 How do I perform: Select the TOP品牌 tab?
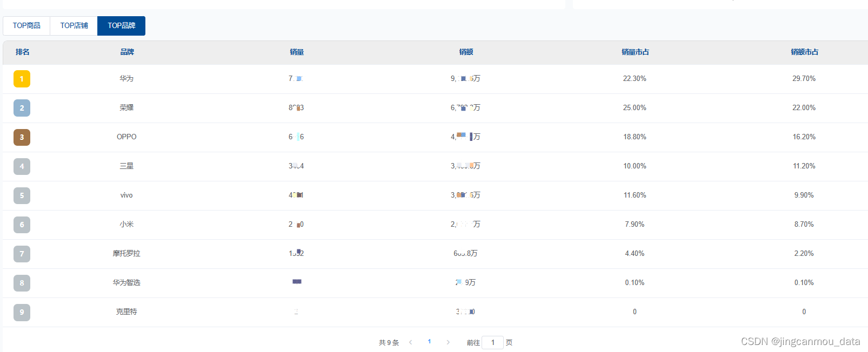pyautogui.click(x=122, y=26)
